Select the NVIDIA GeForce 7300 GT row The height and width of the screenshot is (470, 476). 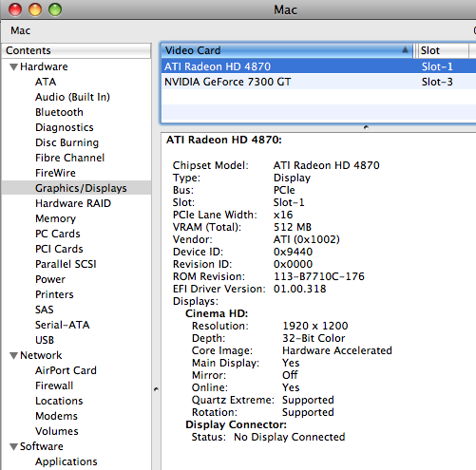[x=318, y=82]
